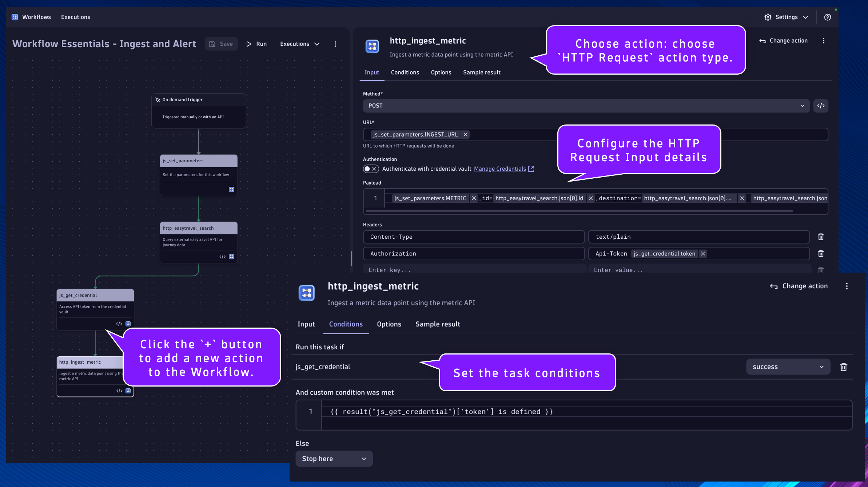Remove js_set_parameters.METRIC payload chip
The width and height of the screenshot is (868, 487).
tap(474, 198)
